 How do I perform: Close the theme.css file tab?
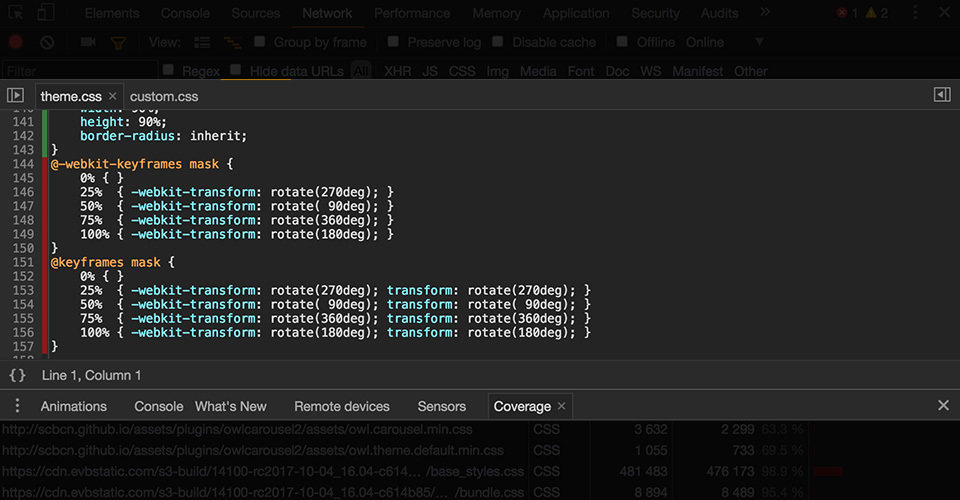click(112, 96)
